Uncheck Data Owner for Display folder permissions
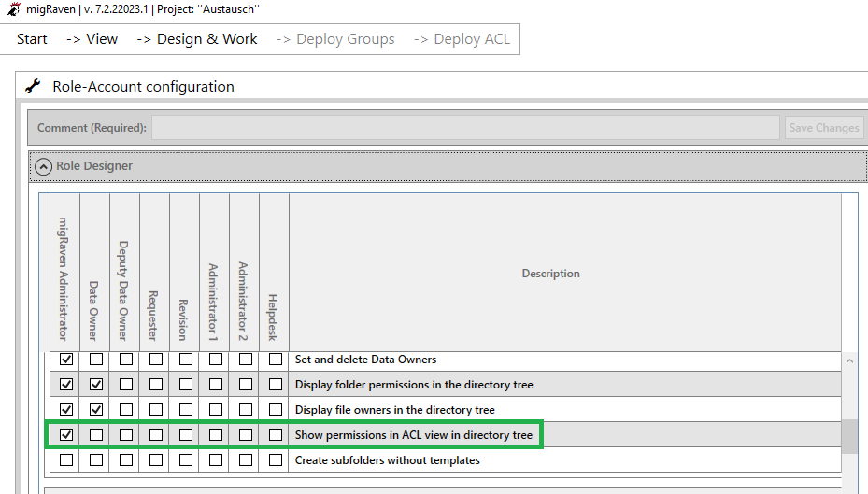The height and width of the screenshot is (494, 868). [x=96, y=384]
